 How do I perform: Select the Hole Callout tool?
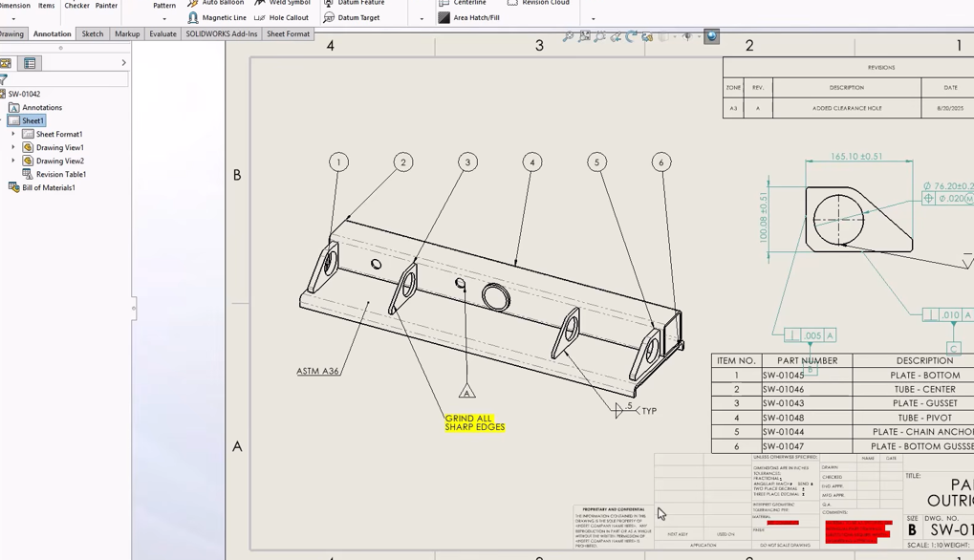[x=281, y=17]
